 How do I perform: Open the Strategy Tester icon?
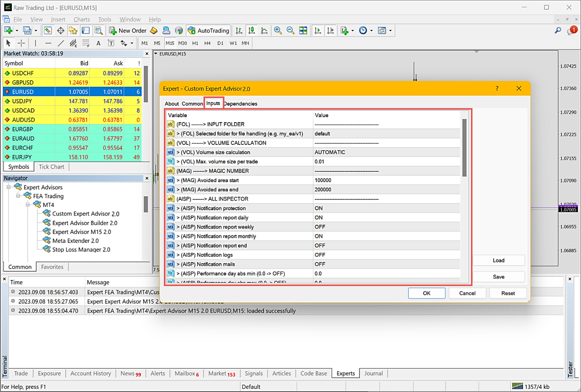[98, 30]
